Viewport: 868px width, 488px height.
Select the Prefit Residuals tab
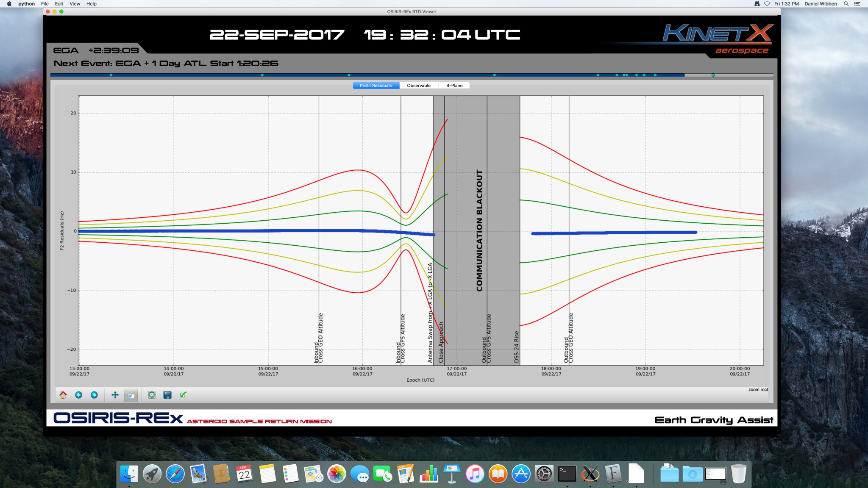[376, 86]
